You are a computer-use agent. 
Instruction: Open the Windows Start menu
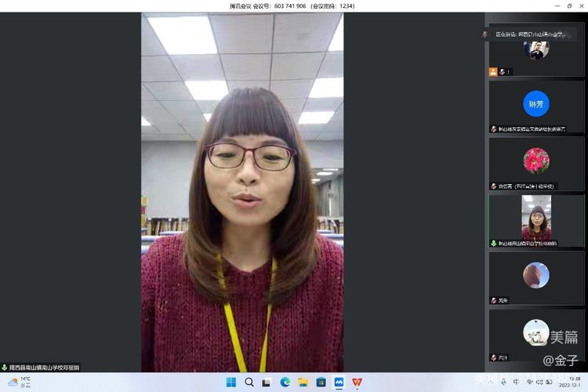[x=231, y=383]
